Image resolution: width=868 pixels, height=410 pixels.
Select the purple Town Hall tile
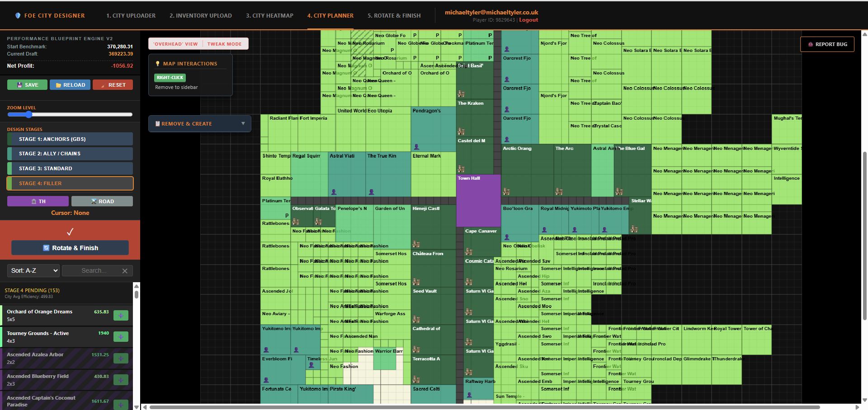pos(478,200)
